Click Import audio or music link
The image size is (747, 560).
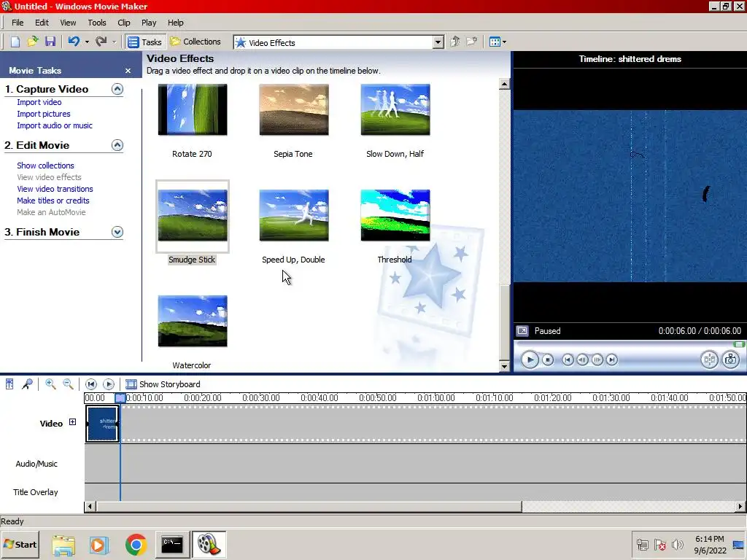click(55, 125)
